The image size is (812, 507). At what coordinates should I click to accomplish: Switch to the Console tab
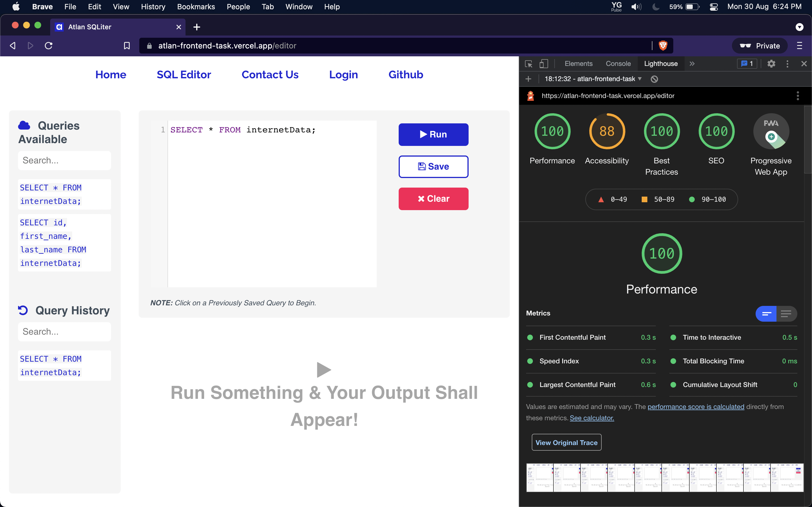tap(618, 63)
